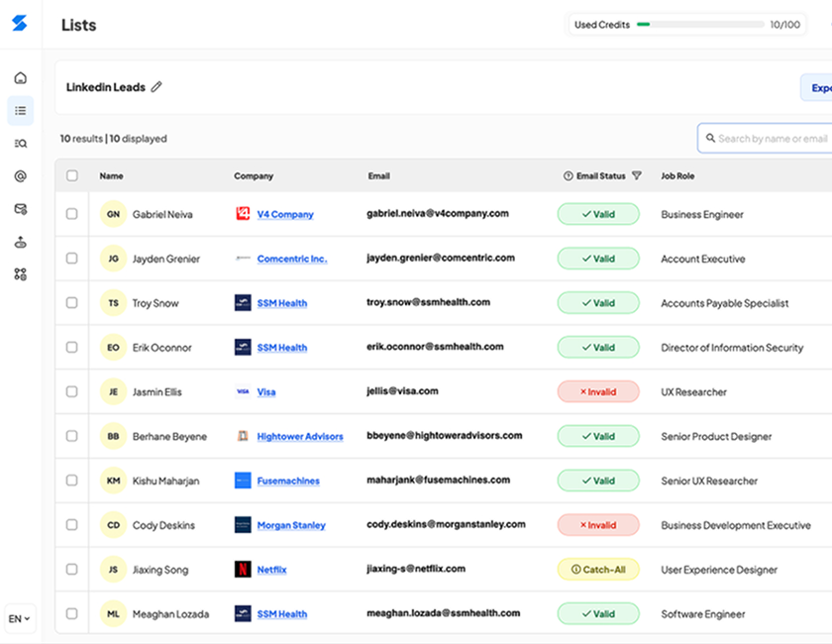832x644 pixels.
Task: Click the Email Status info icon
Action: (x=569, y=176)
